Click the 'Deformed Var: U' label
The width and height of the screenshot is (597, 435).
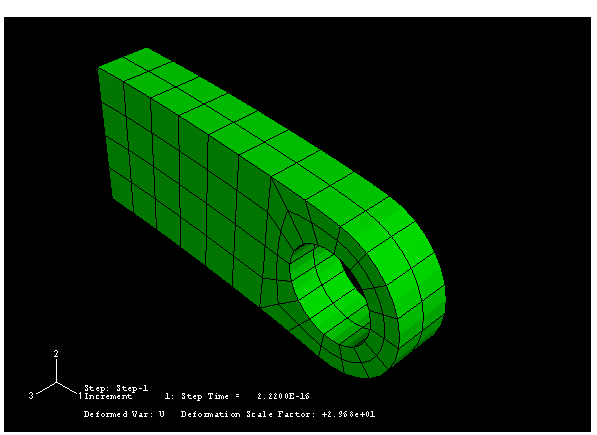[124, 414]
